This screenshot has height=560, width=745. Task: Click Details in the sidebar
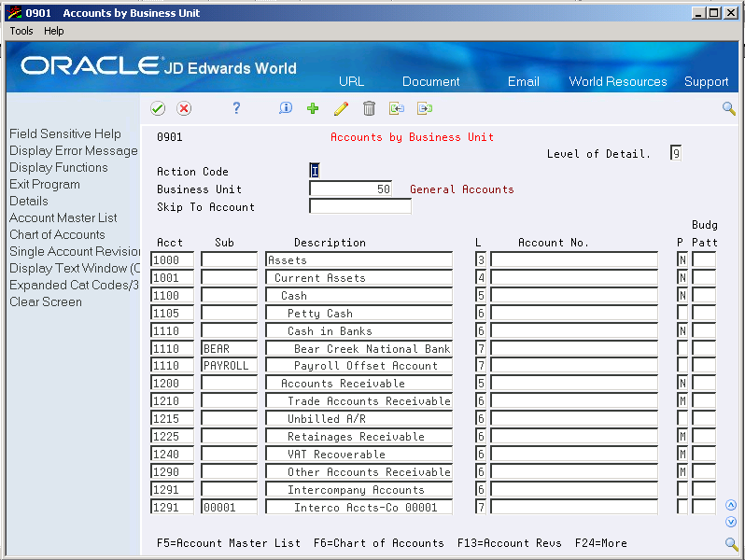pos(29,201)
